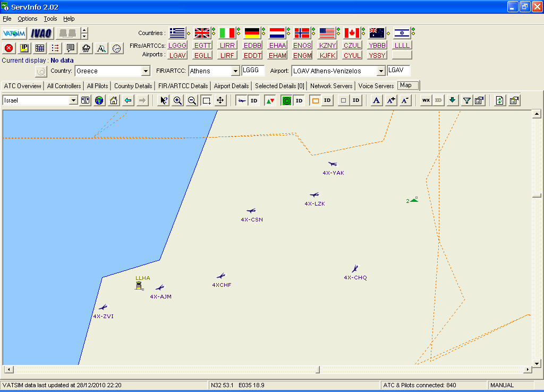This screenshot has height=392, width=544.
Task: Click the VATSIM network button
Action: [x=14, y=33]
